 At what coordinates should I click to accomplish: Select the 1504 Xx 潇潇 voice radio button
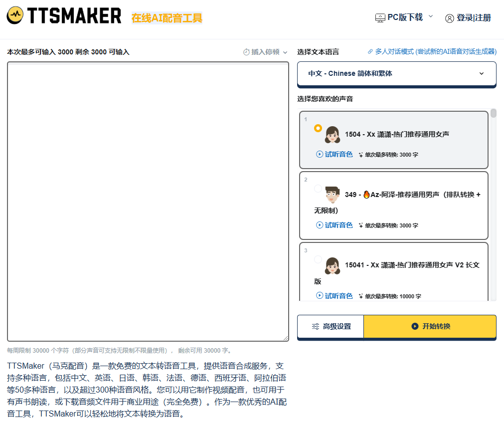click(x=318, y=128)
